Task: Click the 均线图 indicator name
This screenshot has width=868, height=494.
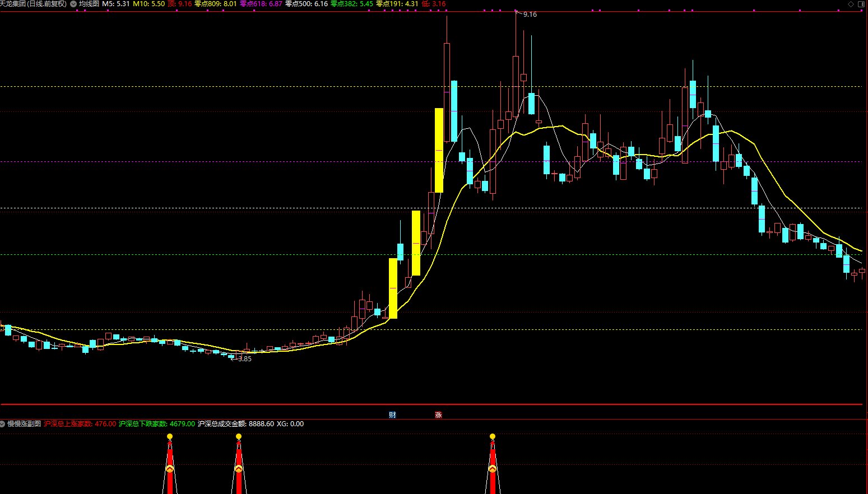Action: 89,4
